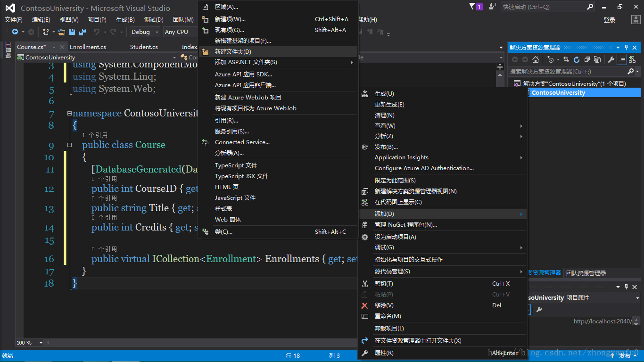The height and width of the screenshot is (362, 644).
Task: Pin the Properties panel
Action: 627,287
